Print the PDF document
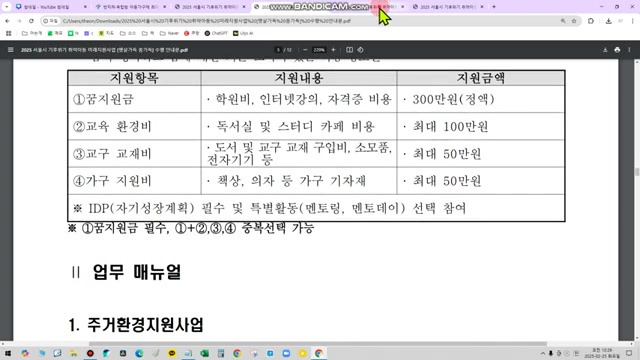This screenshot has width=640, height=360. (617, 50)
